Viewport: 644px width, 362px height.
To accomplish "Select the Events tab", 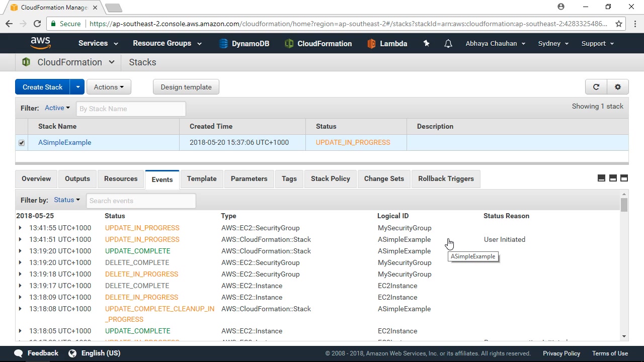I will click(162, 179).
